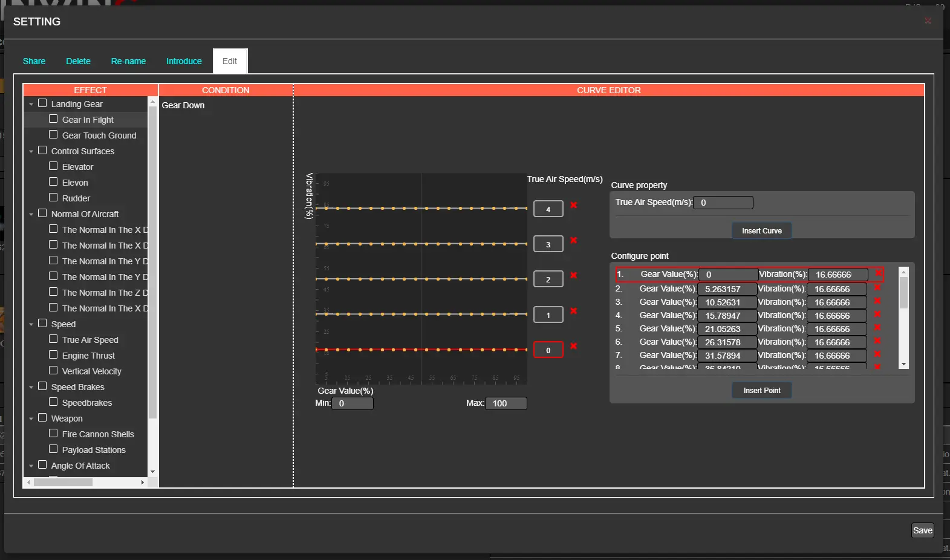Check Engine Thrust checkbox
Image resolution: width=950 pixels, height=560 pixels.
(53, 355)
